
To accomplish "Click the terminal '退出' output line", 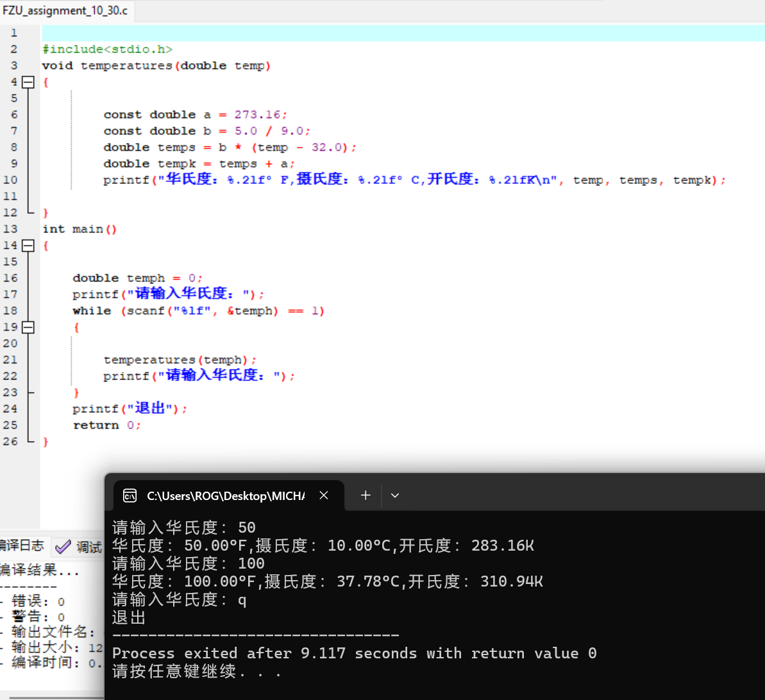I will pos(130,617).
